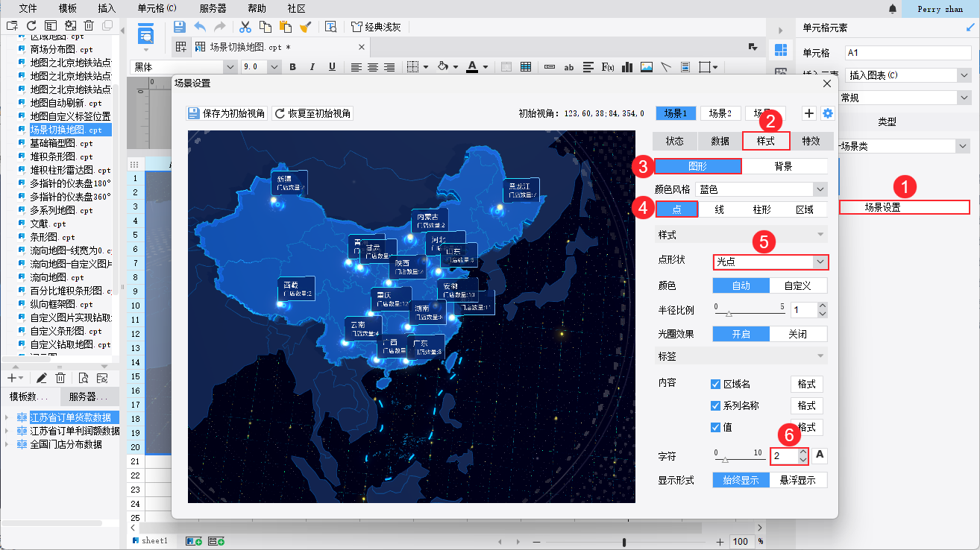This screenshot has height=550, width=980.
Task: Toggle italic formatting
Action: 312,67
